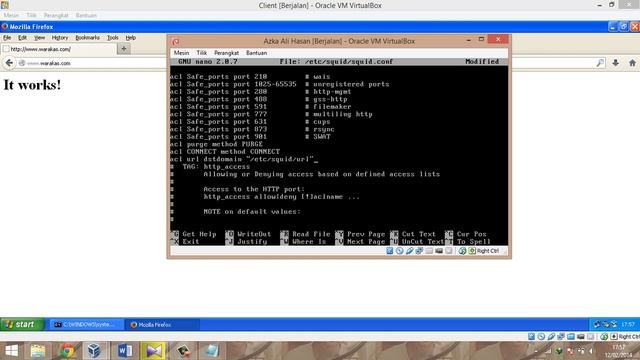Click Windows 8 Start logo on host taskbar
The image size is (640, 360).
tap(11, 351)
